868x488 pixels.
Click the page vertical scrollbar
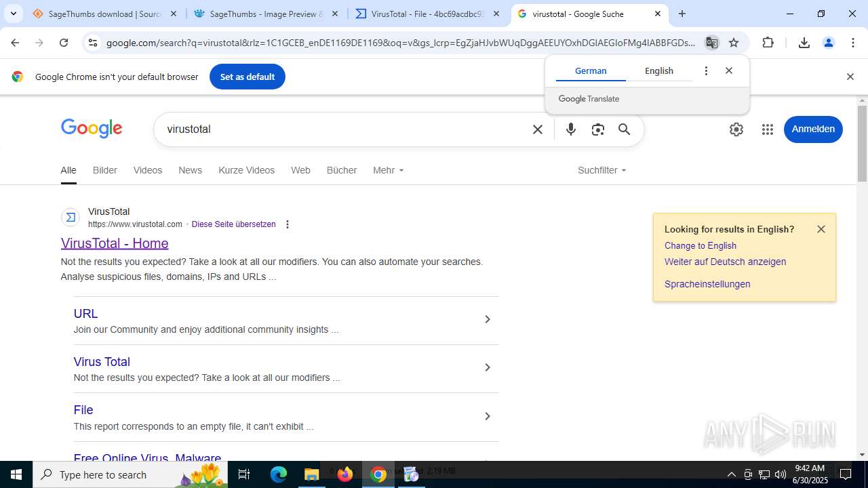[862, 144]
